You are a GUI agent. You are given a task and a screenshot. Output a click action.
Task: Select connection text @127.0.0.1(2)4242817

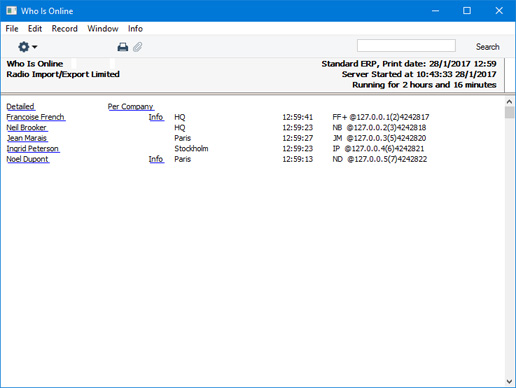(389, 117)
